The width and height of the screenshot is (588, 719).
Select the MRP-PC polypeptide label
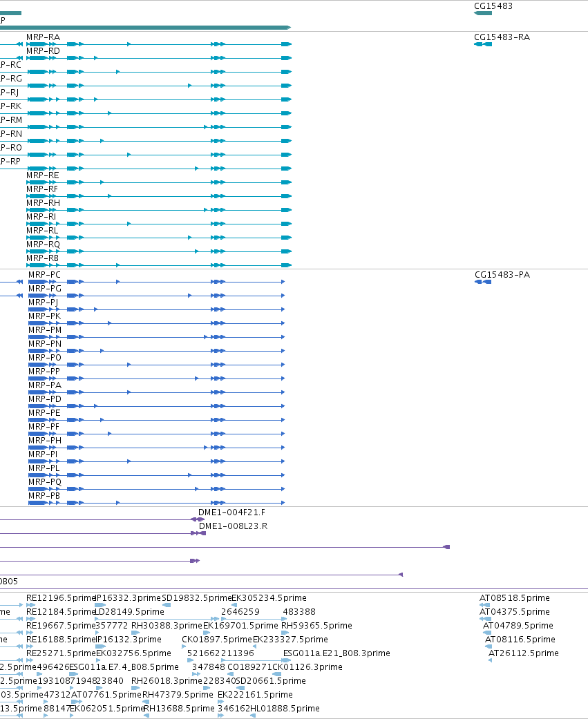[44, 275]
